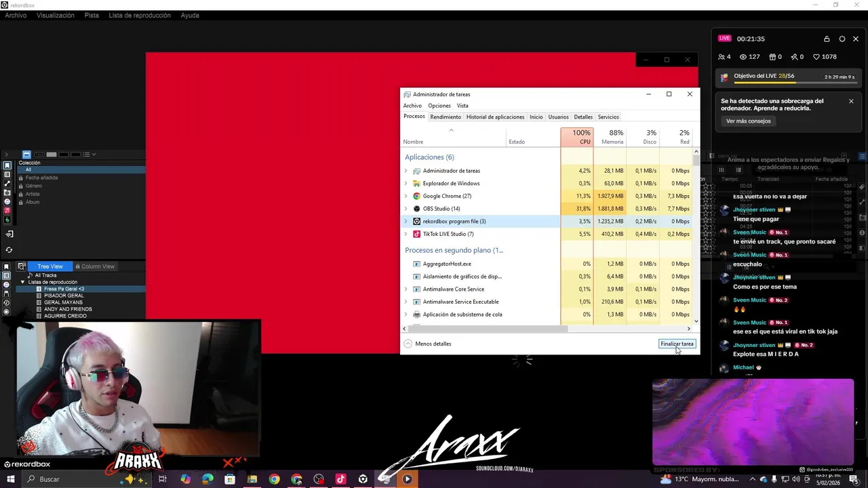Collapse Listas de reproducción tree node
Image resolution: width=868 pixels, height=488 pixels.
coord(23,282)
